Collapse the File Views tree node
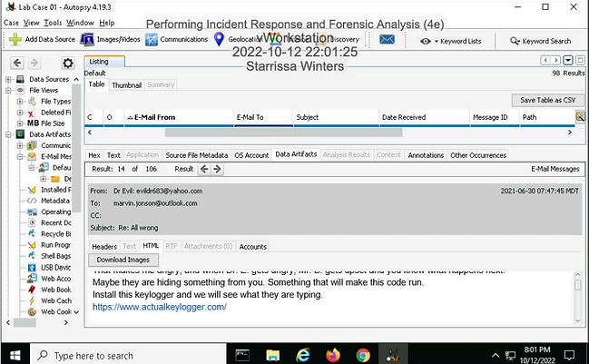589x364 pixels. [8, 91]
